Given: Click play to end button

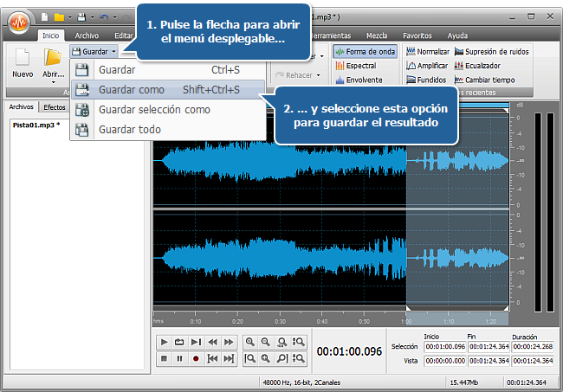Looking at the screenshot, I should tap(196, 342).
